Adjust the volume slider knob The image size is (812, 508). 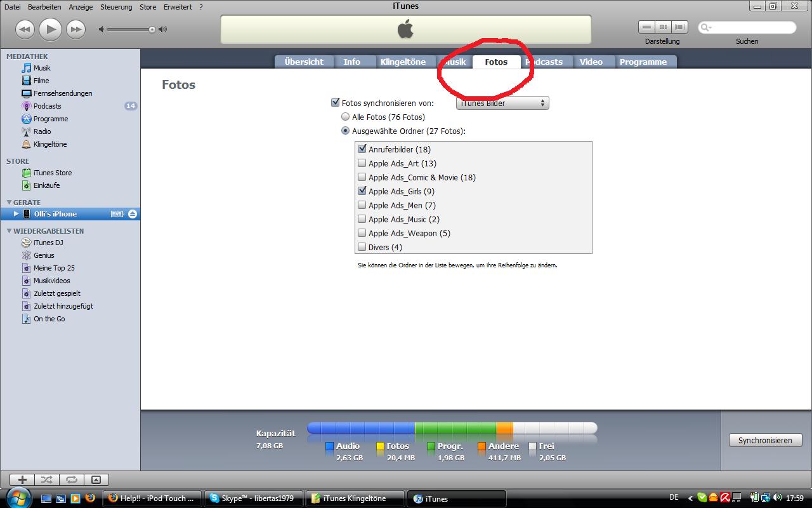coord(152,29)
